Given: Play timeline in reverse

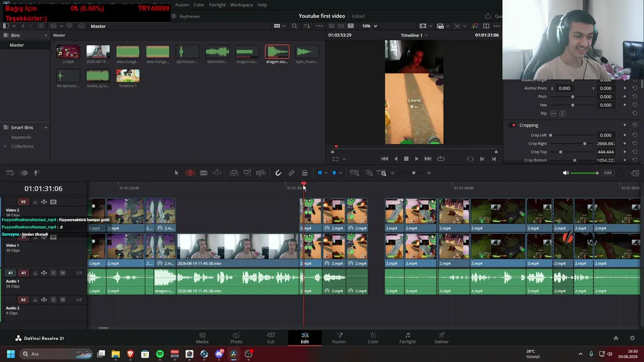Looking at the screenshot, I should pos(395,159).
